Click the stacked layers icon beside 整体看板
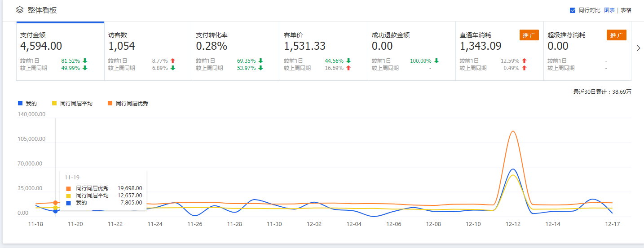 [19, 10]
